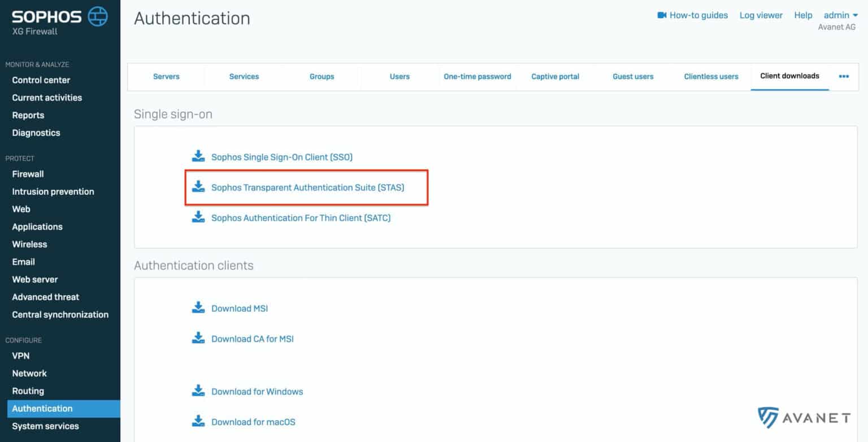
Task: Download the Sophos Transparent Authentication Suite
Action: (x=308, y=187)
